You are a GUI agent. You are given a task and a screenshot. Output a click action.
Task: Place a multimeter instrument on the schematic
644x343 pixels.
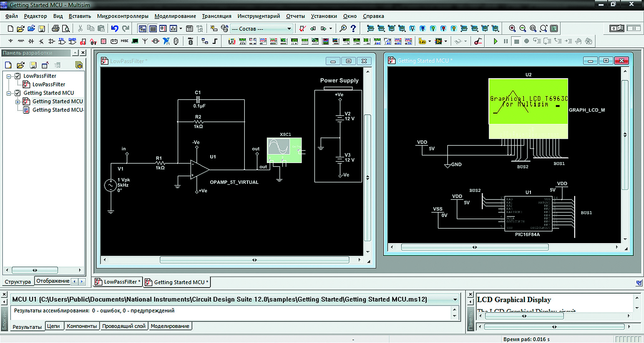[232, 41]
